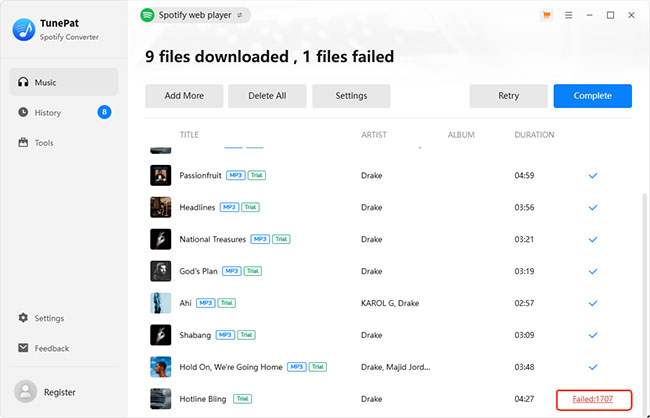Click the ALBUM column header
The image size is (650, 418).
point(461,135)
